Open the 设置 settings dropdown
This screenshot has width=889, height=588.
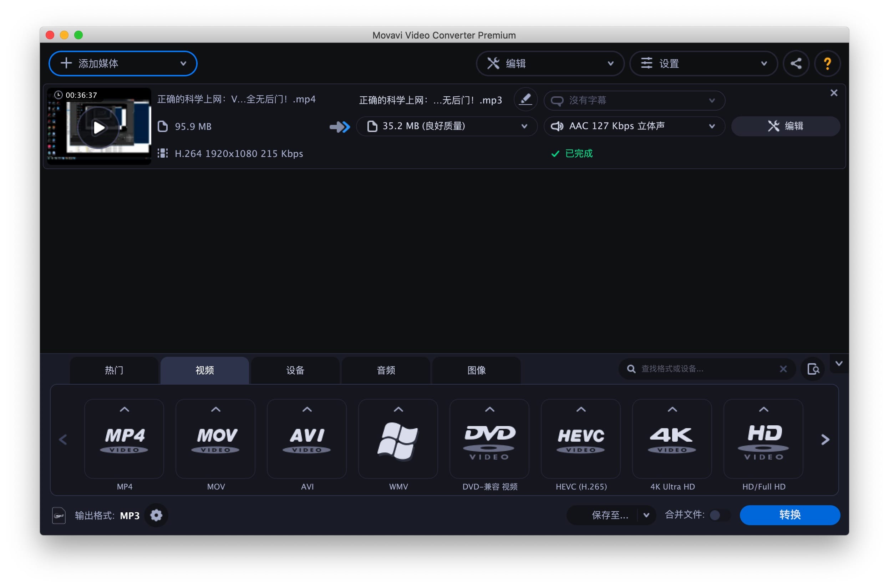pyautogui.click(x=703, y=64)
